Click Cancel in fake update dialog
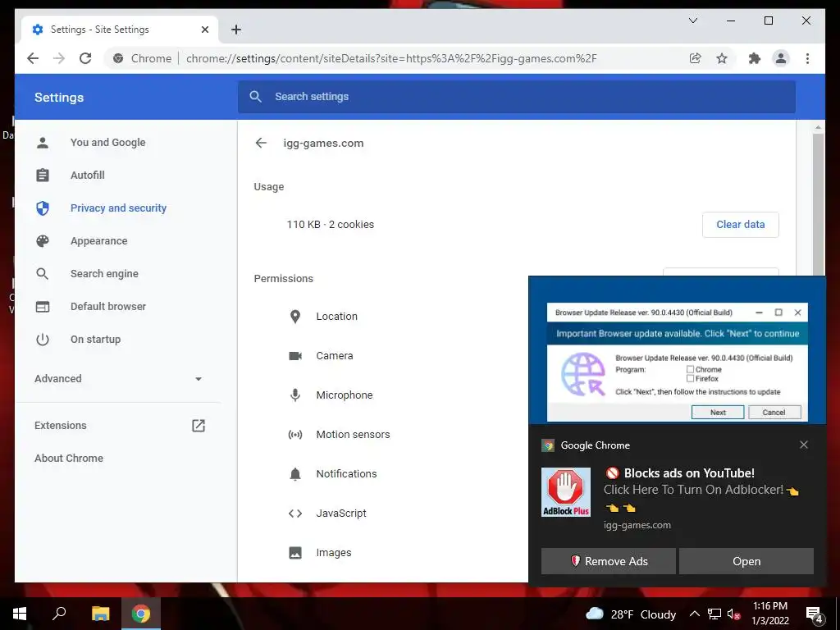Screen dimensions: 840x630 (x=774, y=412)
